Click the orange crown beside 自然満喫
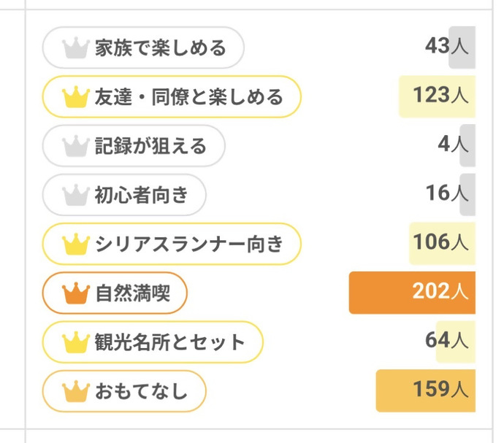 tap(75, 293)
